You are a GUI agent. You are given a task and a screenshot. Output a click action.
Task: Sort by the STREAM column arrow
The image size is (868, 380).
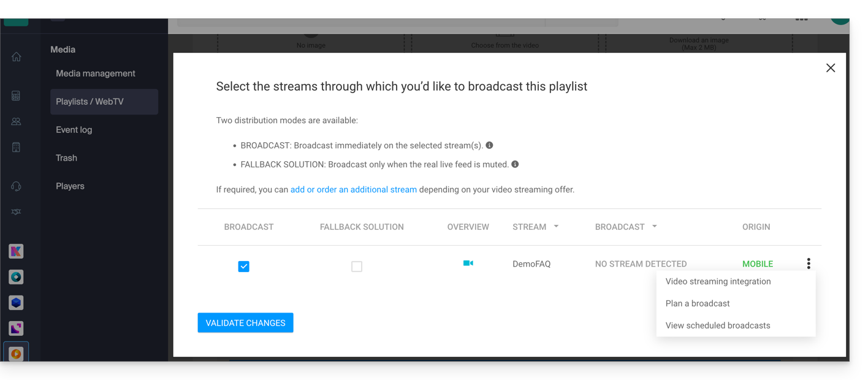pyautogui.click(x=556, y=227)
